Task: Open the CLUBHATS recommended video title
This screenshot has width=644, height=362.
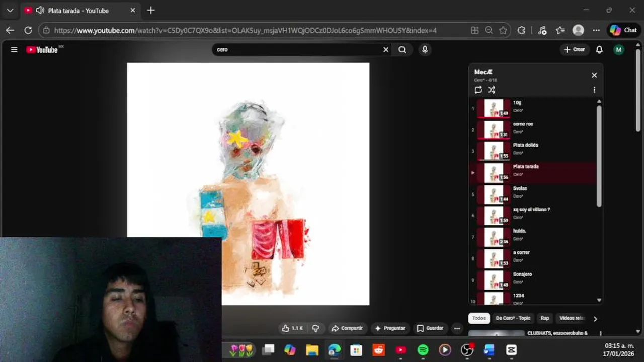Action: 557,333
